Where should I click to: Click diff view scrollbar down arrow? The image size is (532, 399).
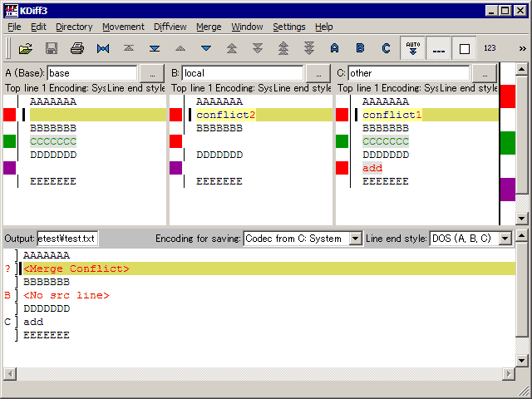[x=522, y=218]
